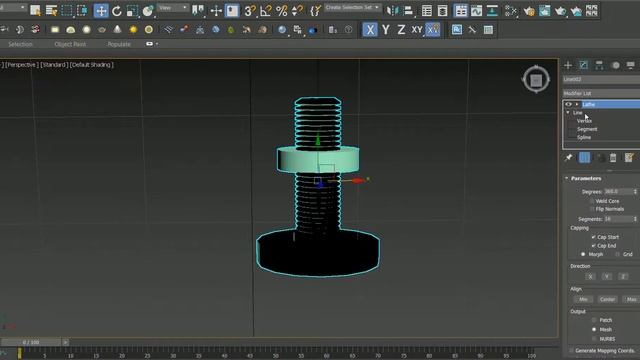The height and width of the screenshot is (360, 640).
Task: Click the Align tool icon
Action: pyautogui.click(x=408, y=11)
